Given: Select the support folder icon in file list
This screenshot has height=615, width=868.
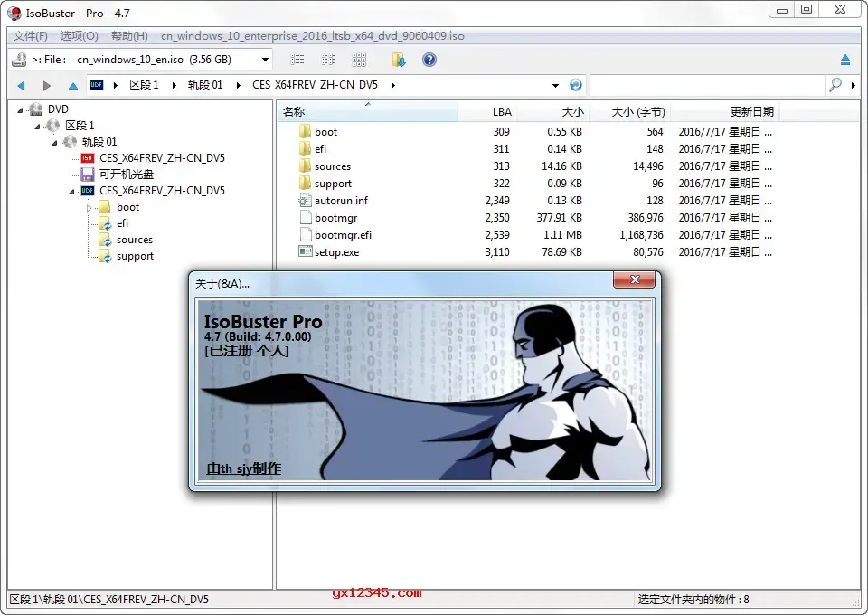Looking at the screenshot, I should point(305,183).
